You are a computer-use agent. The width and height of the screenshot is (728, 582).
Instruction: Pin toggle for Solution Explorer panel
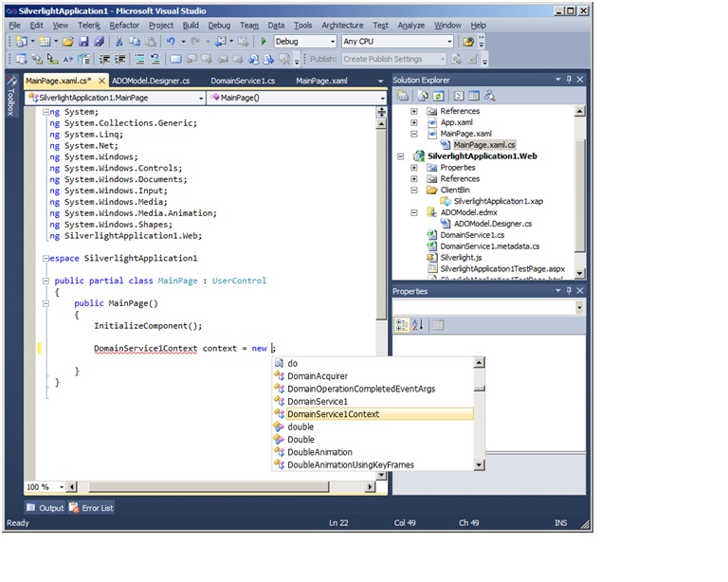pyautogui.click(x=567, y=81)
